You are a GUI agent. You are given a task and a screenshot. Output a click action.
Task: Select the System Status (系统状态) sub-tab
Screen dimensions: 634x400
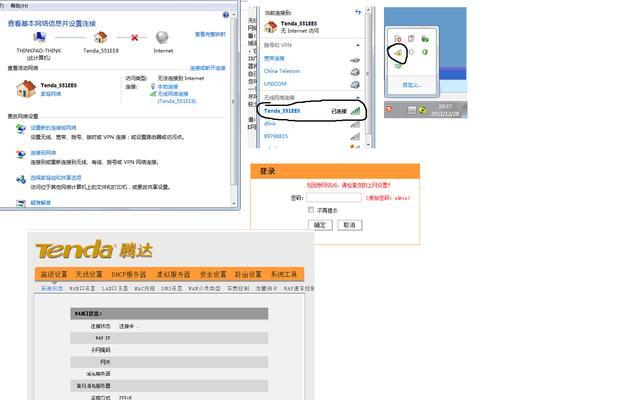pos(52,288)
